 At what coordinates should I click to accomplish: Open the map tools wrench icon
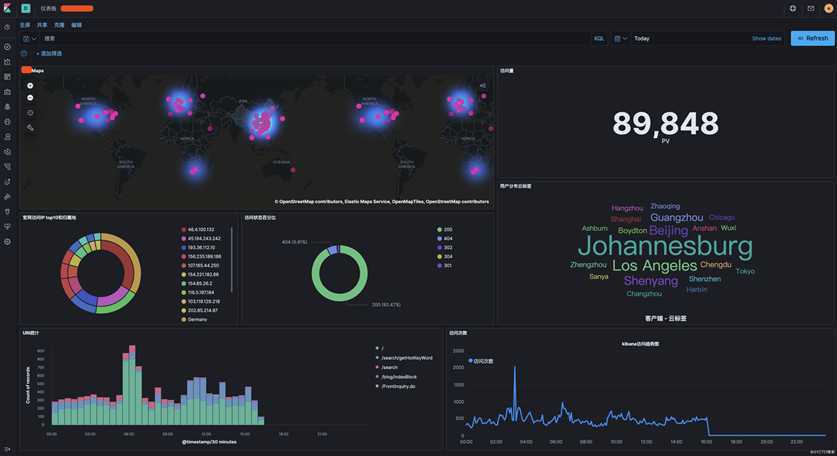(x=30, y=127)
